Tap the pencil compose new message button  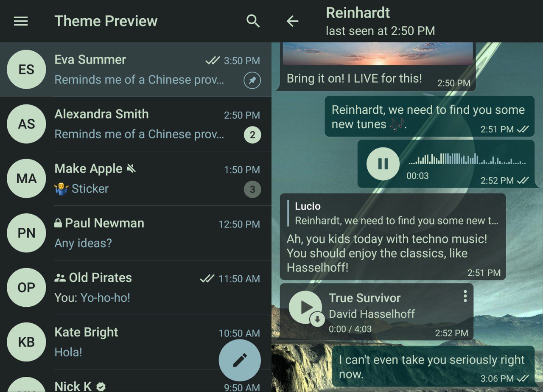click(x=240, y=360)
